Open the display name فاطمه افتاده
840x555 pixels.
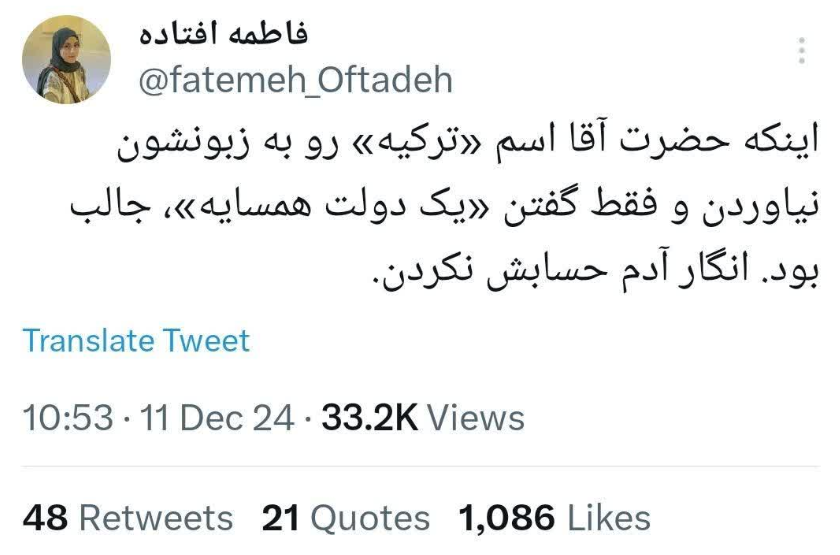tap(223, 33)
